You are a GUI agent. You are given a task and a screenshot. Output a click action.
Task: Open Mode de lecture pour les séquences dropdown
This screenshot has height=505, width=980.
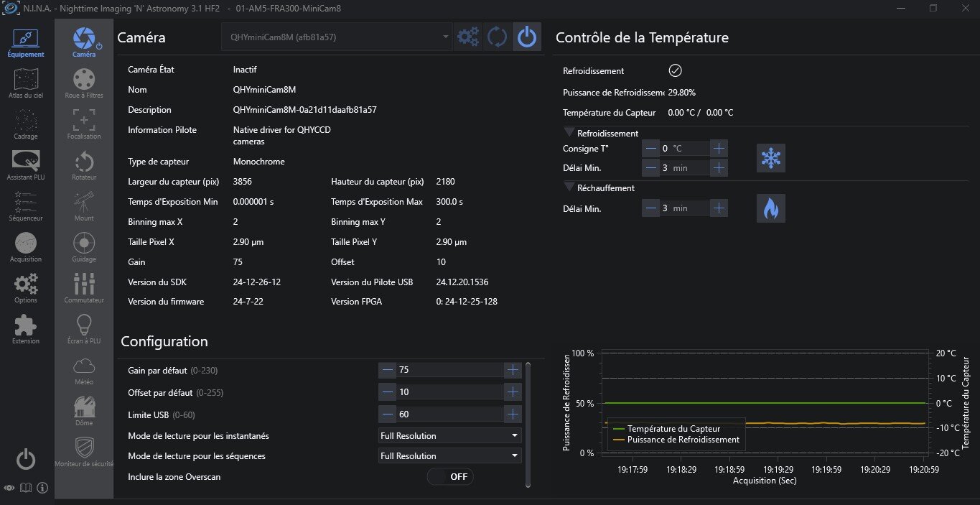450,455
